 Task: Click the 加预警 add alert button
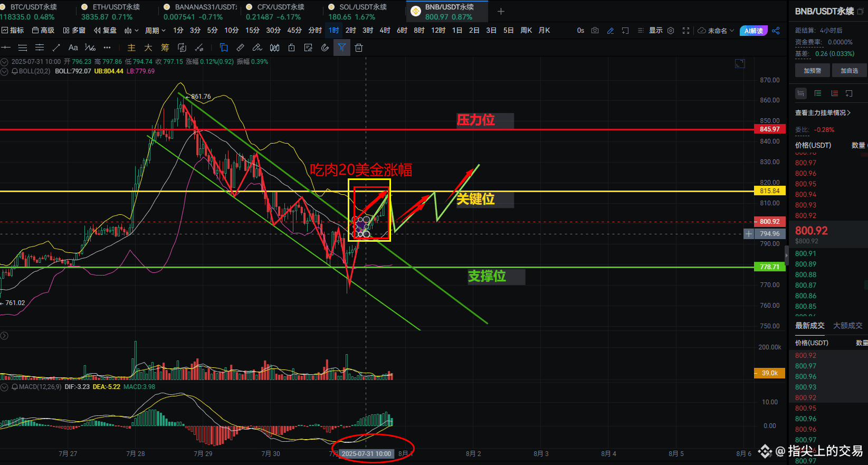click(x=812, y=71)
